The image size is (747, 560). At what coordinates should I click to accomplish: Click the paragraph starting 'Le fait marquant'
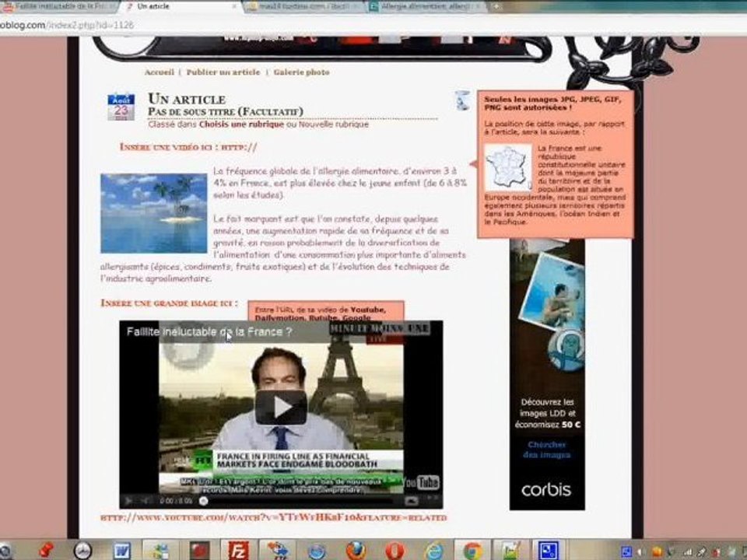point(283,249)
